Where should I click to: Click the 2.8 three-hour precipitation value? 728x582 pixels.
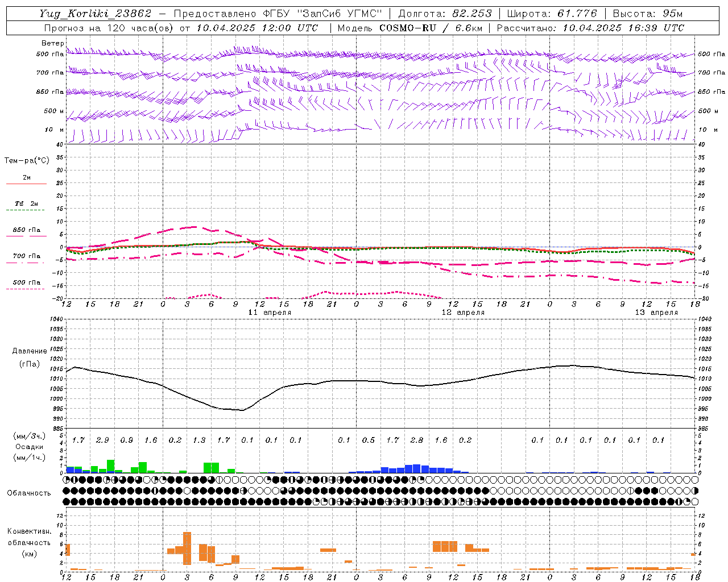416,440
